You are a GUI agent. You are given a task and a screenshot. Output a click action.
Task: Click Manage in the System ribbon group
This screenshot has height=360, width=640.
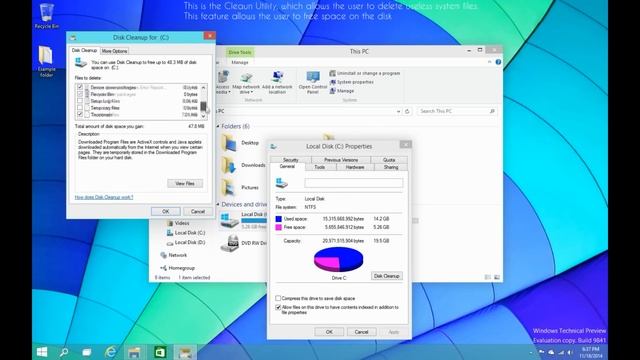point(342,91)
